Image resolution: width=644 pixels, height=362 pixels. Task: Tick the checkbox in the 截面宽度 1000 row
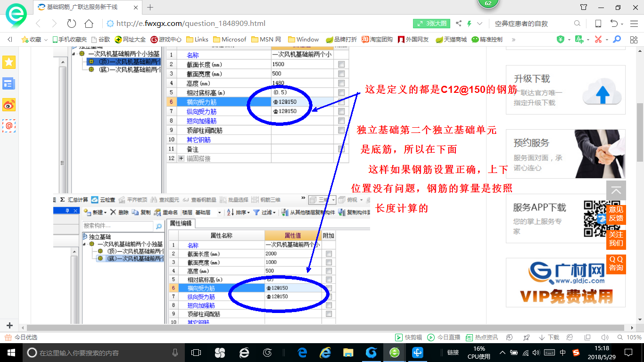point(329,263)
